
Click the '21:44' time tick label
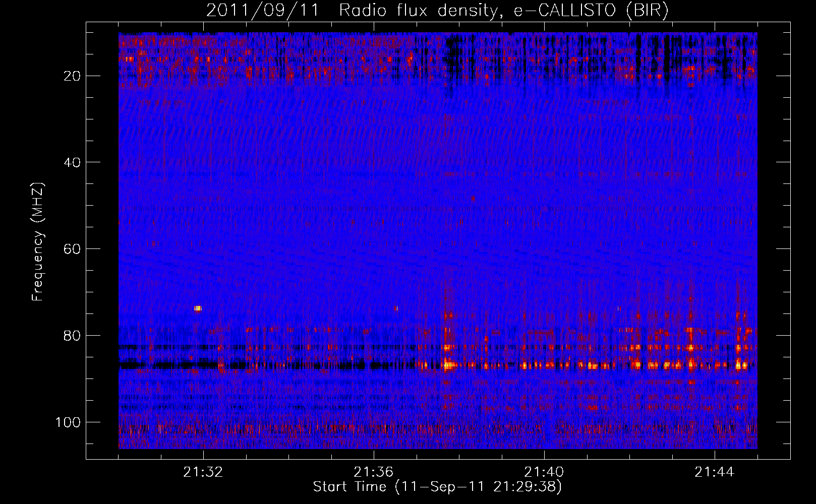(715, 472)
